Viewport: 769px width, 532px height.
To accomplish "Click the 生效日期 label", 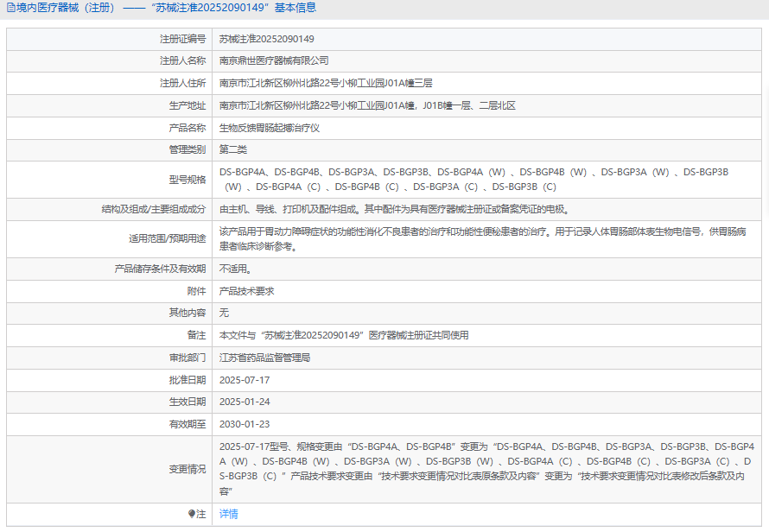I will pos(187,402).
